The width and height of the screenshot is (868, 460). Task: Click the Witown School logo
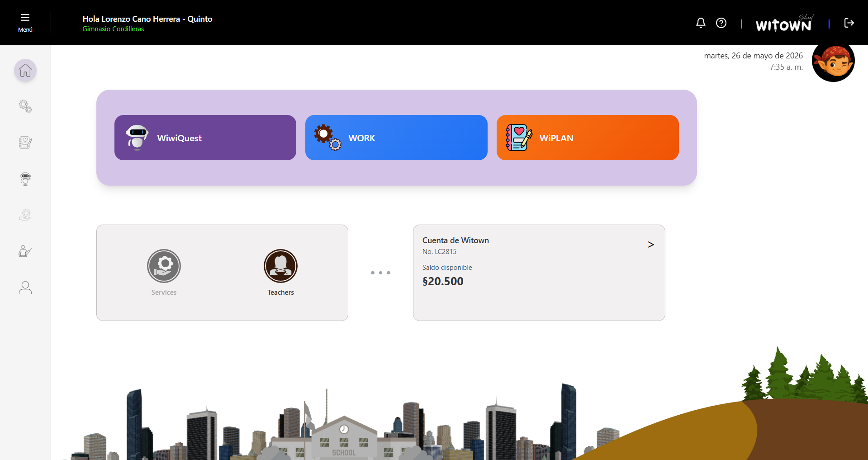click(x=784, y=23)
